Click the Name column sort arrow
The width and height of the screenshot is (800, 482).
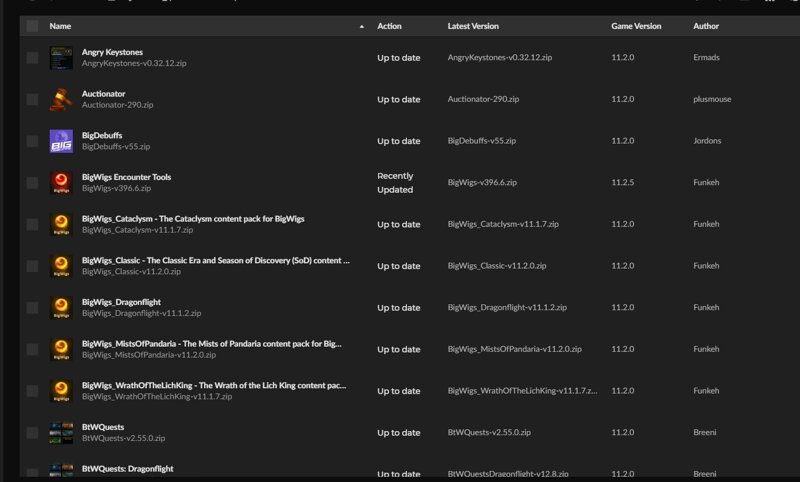coord(362,27)
